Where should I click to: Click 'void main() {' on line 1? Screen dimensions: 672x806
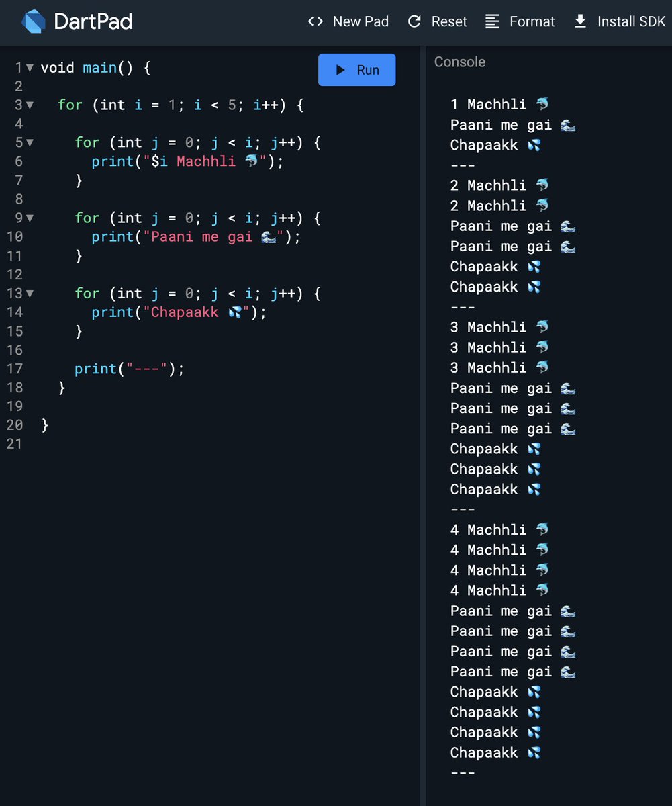(96, 68)
